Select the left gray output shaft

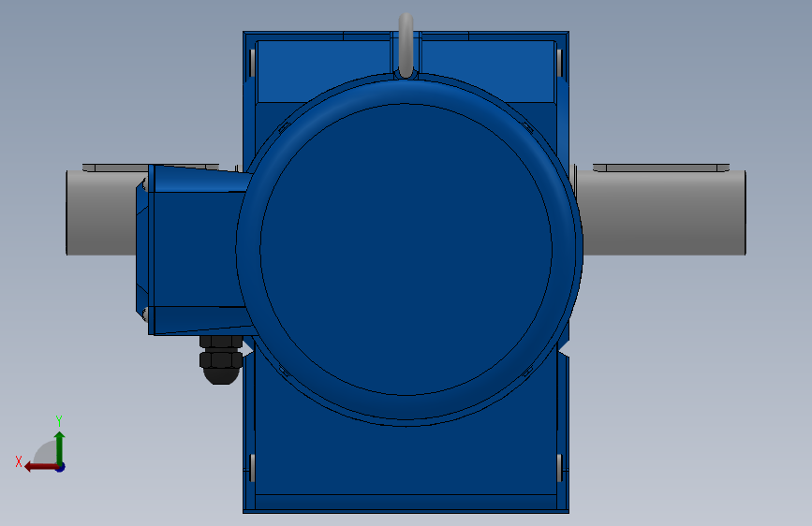tap(101, 212)
